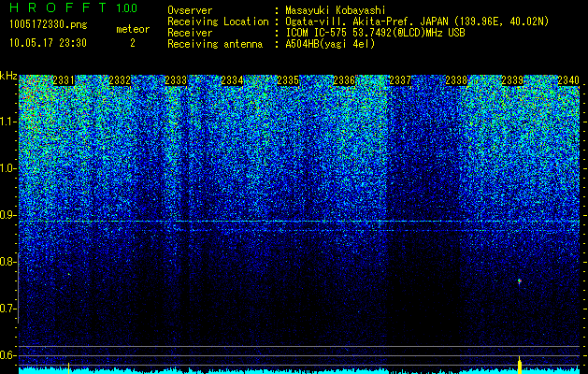Click time marker 2335
This screenshot has height=374, width=588.
pyautogui.click(x=288, y=80)
